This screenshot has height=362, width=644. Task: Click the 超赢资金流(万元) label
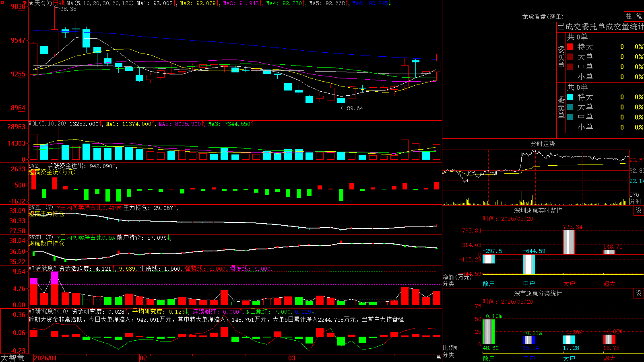coord(52,172)
